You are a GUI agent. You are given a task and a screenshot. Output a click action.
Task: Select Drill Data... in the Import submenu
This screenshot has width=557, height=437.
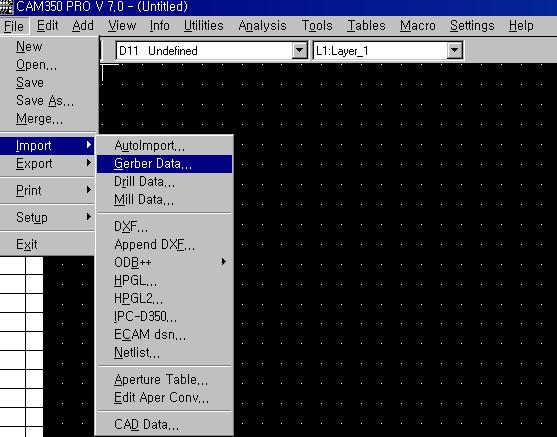(x=164, y=182)
